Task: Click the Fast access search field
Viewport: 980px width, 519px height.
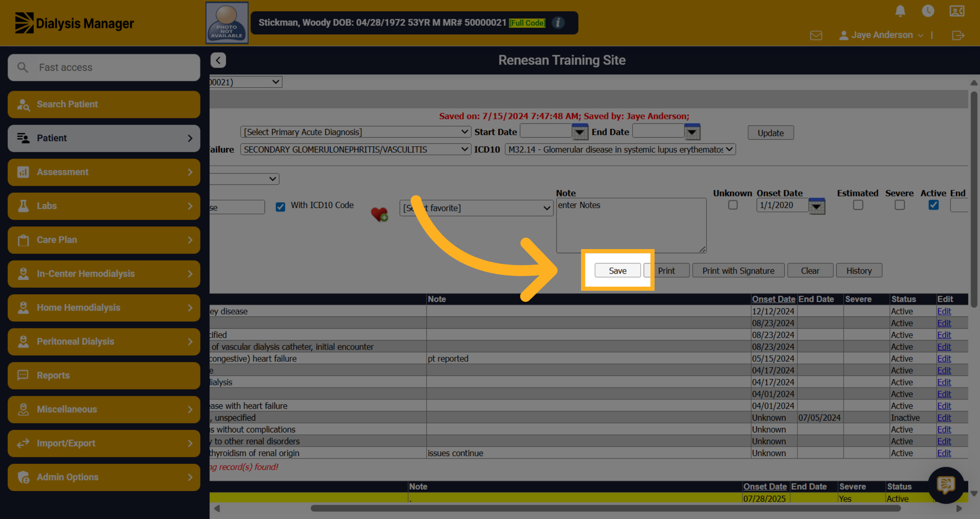Action: (x=104, y=67)
